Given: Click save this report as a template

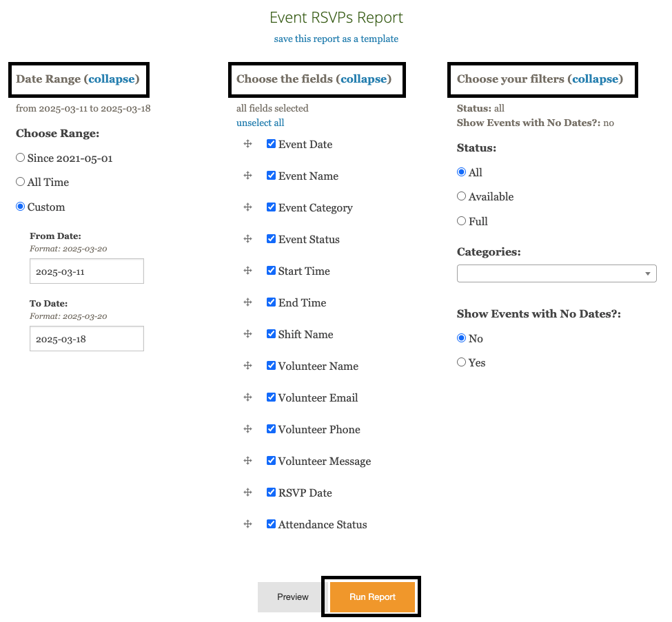Looking at the screenshot, I should pyautogui.click(x=336, y=39).
